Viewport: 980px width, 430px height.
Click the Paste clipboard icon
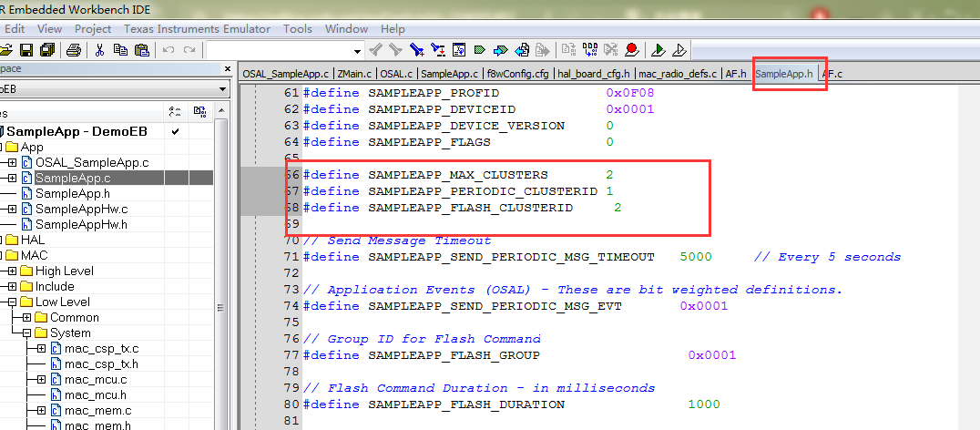[x=142, y=50]
